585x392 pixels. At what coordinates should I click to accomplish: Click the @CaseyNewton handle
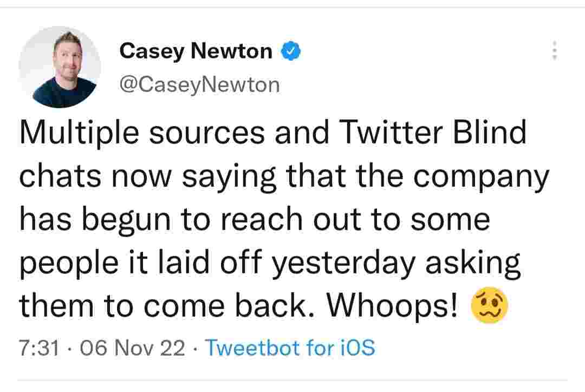pyautogui.click(x=199, y=84)
